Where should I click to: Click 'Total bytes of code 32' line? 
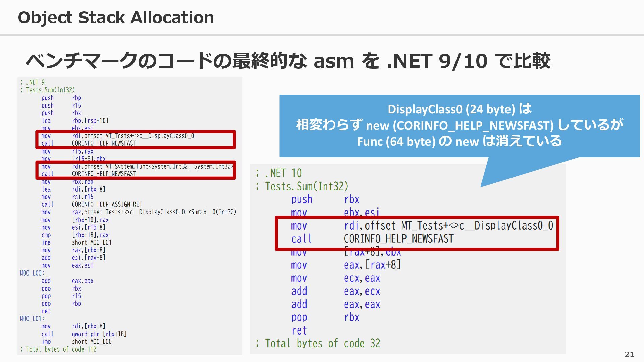(318, 343)
